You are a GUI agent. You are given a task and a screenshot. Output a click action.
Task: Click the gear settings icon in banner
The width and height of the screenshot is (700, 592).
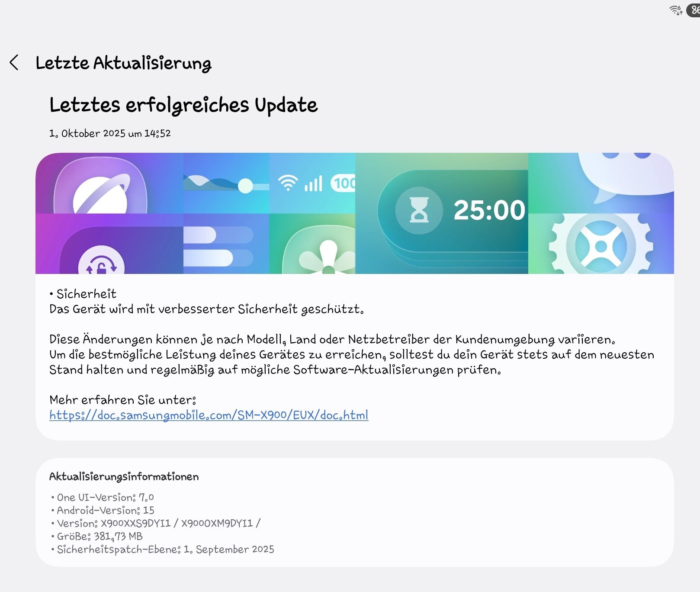point(600,246)
